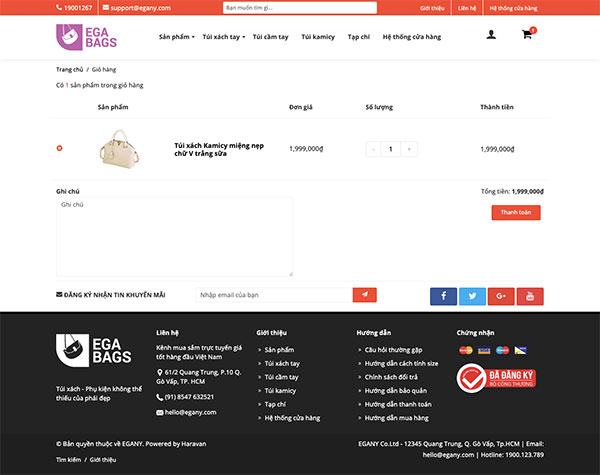Image resolution: width=600 pixels, height=475 pixels.
Task: Click the support@egany.com email link
Action: [x=137, y=8]
